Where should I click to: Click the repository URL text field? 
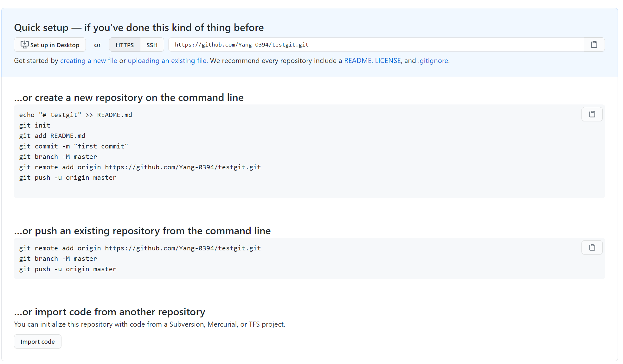[376, 45]
